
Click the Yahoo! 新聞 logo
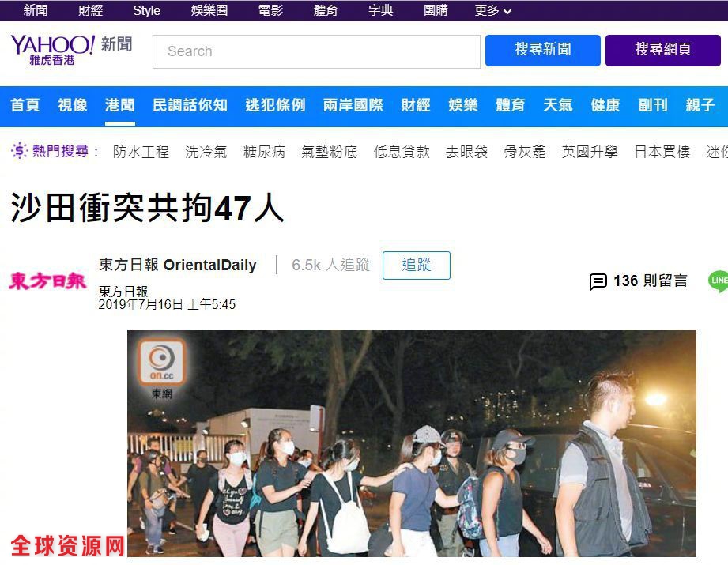(x=71, y=50)
